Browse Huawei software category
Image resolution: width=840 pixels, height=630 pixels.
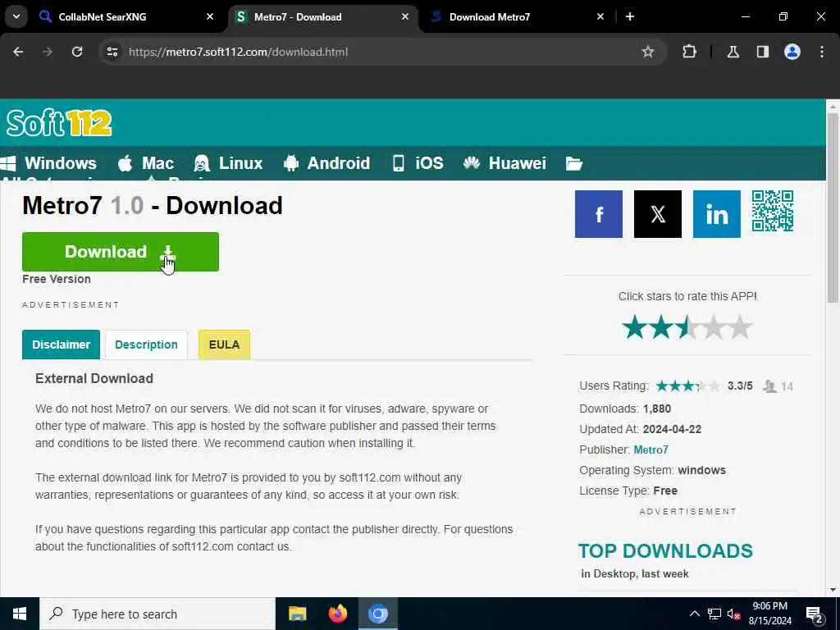click(x=504, y=163)
